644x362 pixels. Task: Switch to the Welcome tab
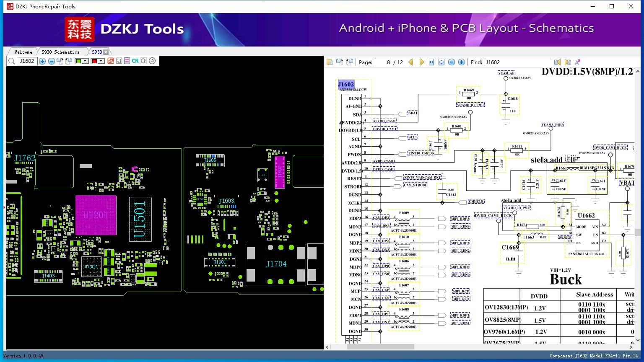pos(23,52)
